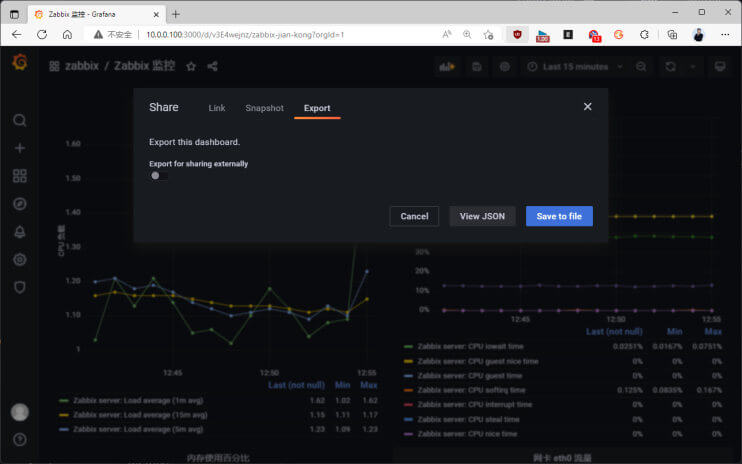Open the Explore compass icon
The height and width of the screenshot is (464, 742).
19,204
